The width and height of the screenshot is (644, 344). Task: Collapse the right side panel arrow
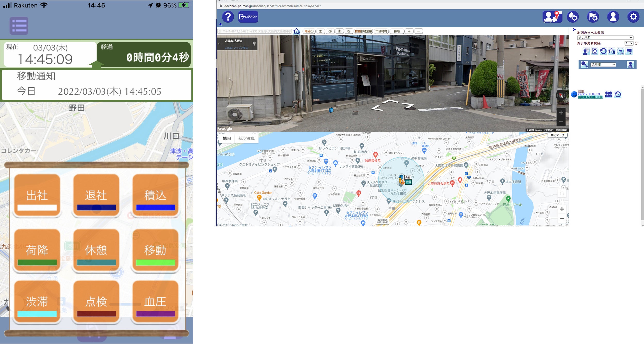[x=574, y=30]
